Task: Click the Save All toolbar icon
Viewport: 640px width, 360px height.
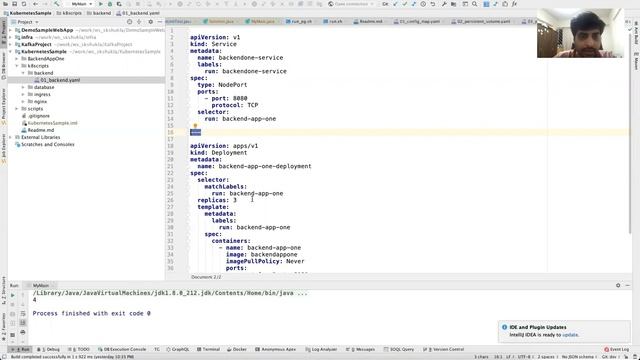Action: tap(14, 4)
